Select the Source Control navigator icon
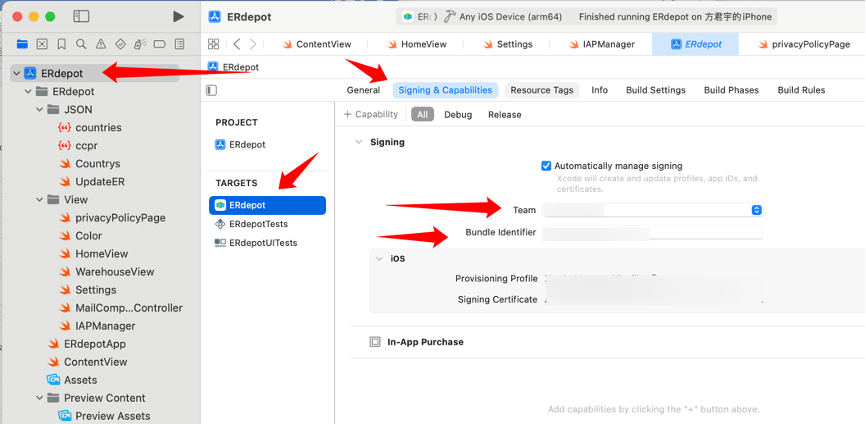Viewport: 866px width, 424px height. [42, 44]
